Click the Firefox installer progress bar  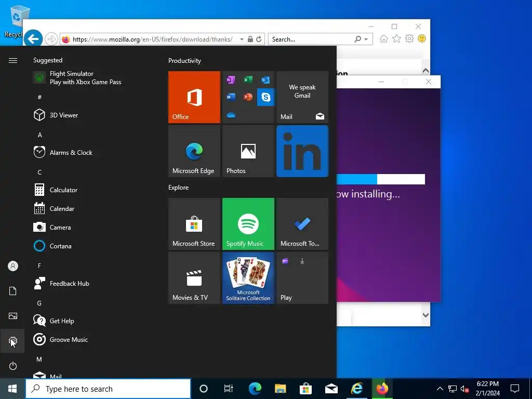381,179
